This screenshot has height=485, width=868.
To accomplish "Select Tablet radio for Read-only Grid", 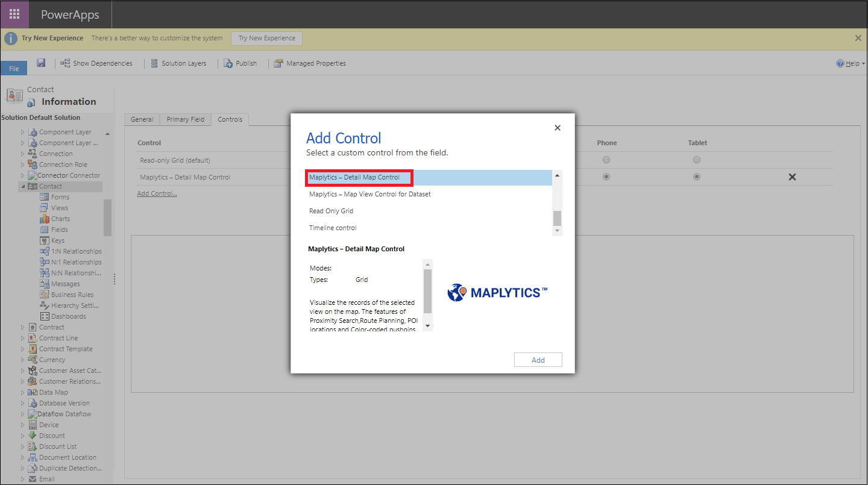I will coord(697,160).
